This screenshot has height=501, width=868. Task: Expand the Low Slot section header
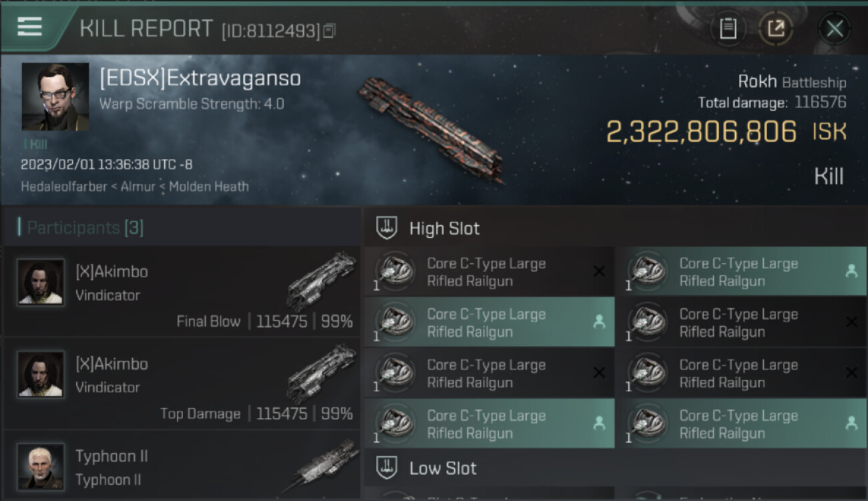click(616, 468)
